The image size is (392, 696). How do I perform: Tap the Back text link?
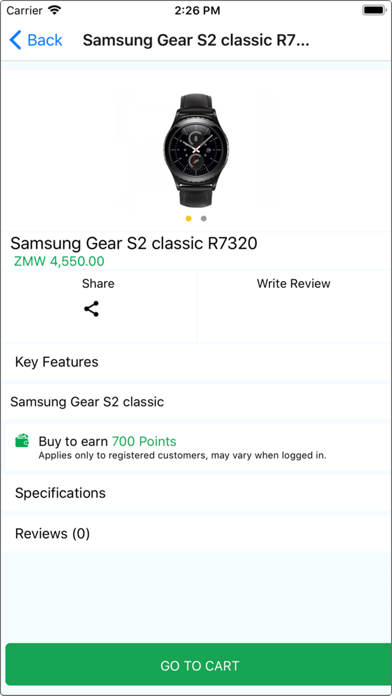pos(45,40)
